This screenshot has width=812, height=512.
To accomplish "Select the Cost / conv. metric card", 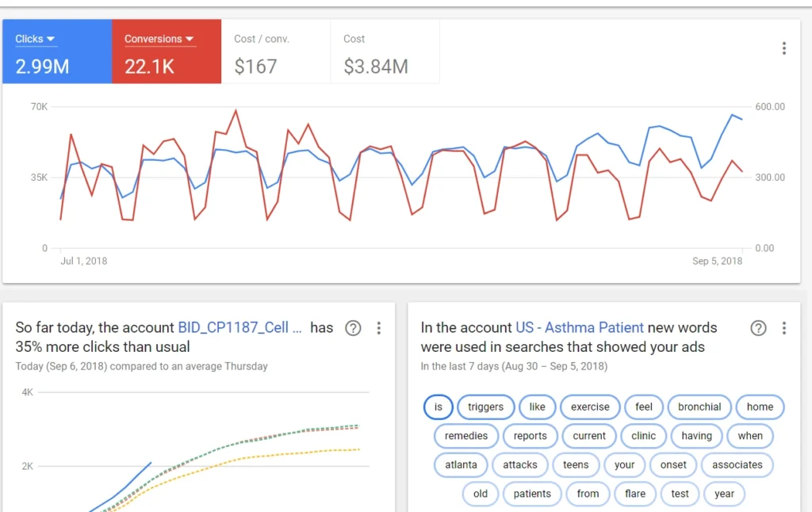I will [x=275, y=52].
